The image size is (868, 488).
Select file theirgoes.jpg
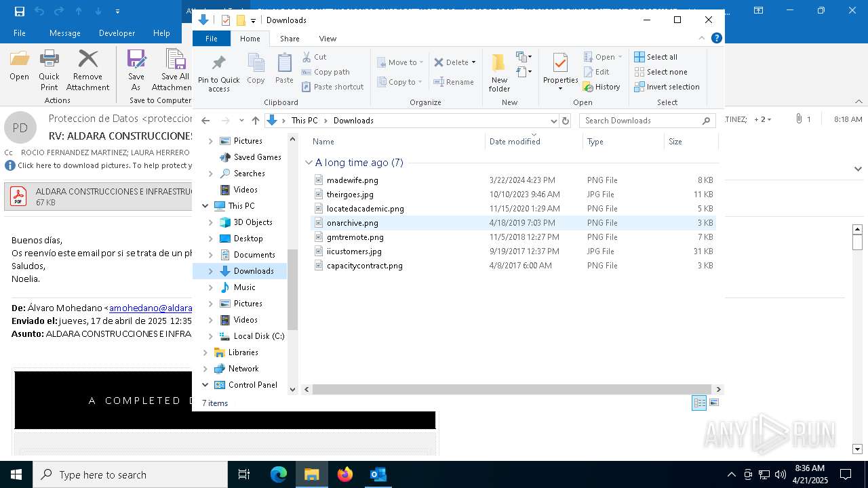(x=350, y=195)
